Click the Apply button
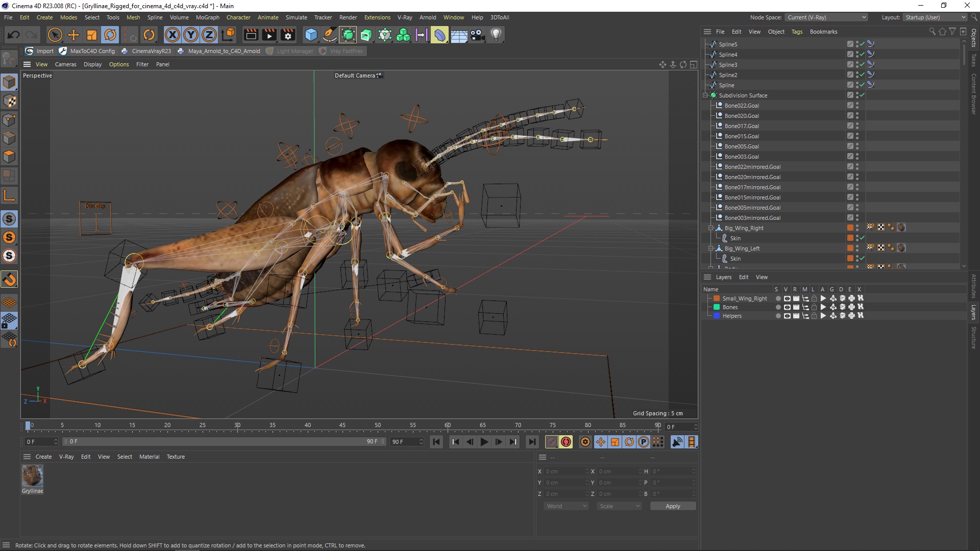This screenshot has width=980, height=551. point(673,506)
